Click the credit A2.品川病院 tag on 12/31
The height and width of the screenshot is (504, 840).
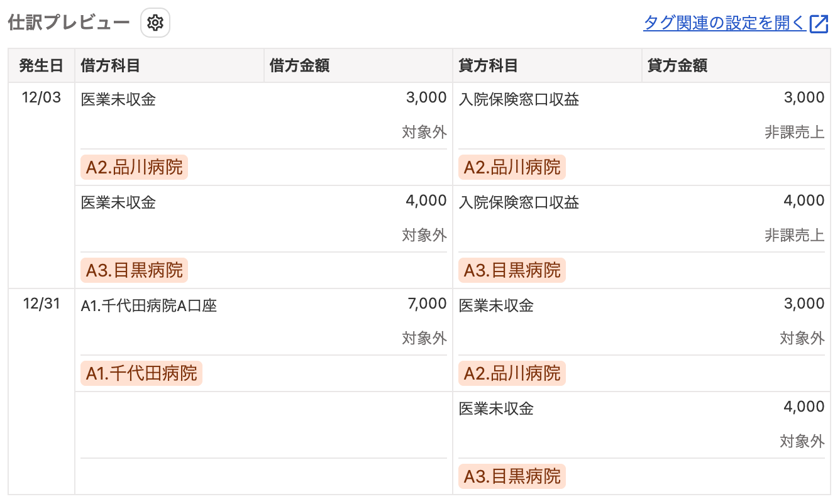click(x=512, y=373)
